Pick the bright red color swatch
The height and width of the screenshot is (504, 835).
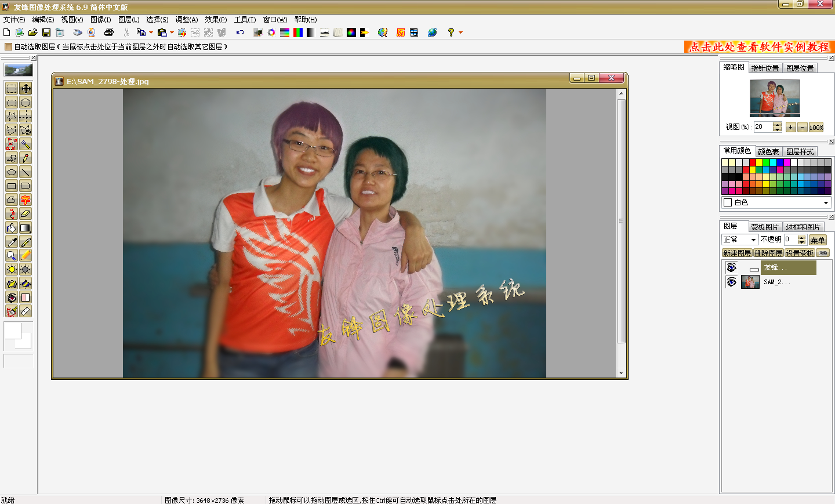(753, 162)
